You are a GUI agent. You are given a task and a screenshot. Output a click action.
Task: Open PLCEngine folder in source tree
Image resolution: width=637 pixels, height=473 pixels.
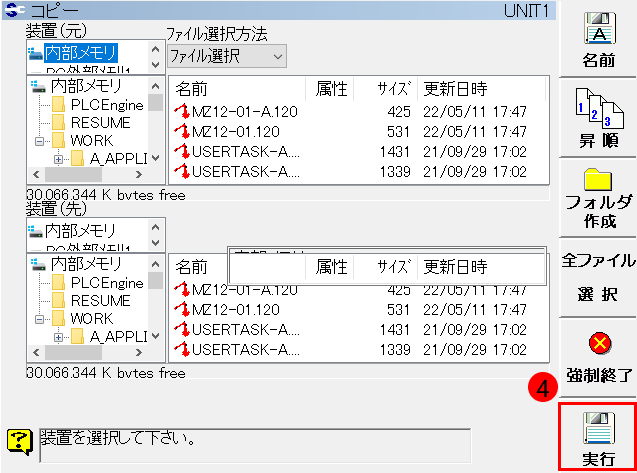[x=107, y=105]
